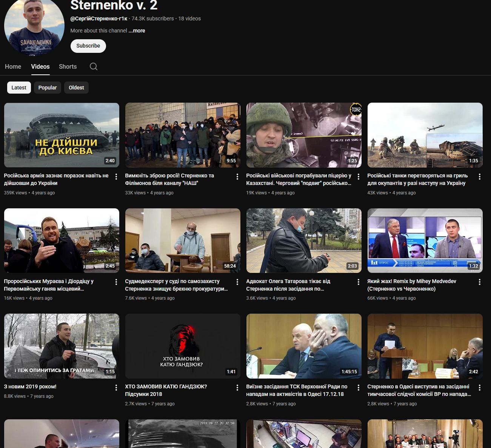
Task: Open options for 'Російські танки перетворяться' video
Action: pos(480,176)
